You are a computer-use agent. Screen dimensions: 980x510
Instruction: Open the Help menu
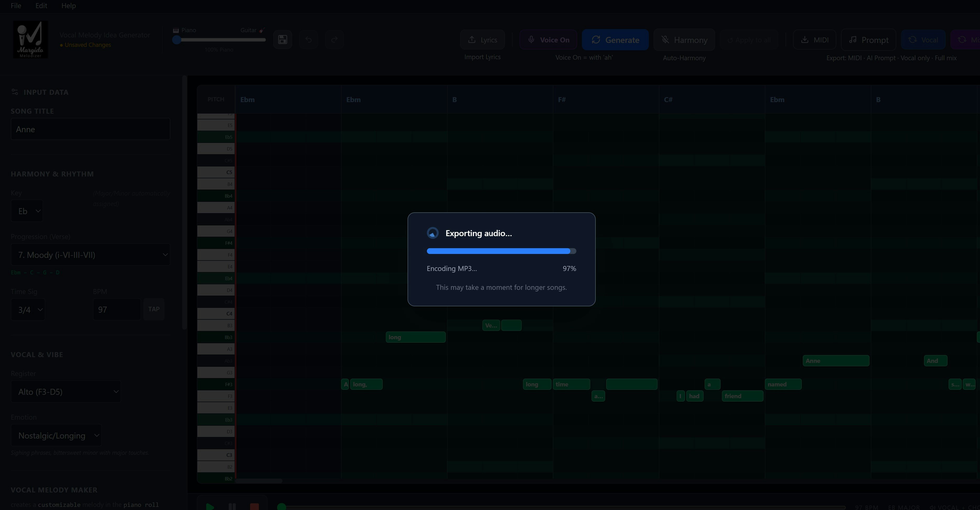click(69, 6)
